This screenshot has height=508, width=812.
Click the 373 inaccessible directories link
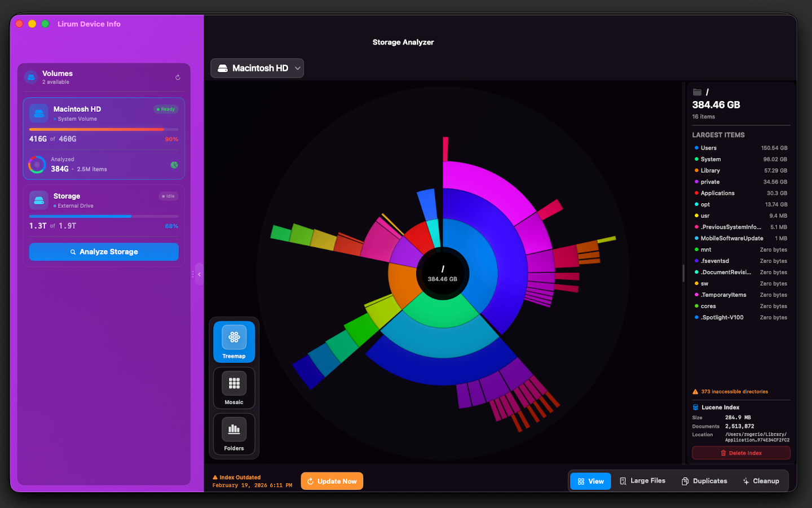click(734, 392)
